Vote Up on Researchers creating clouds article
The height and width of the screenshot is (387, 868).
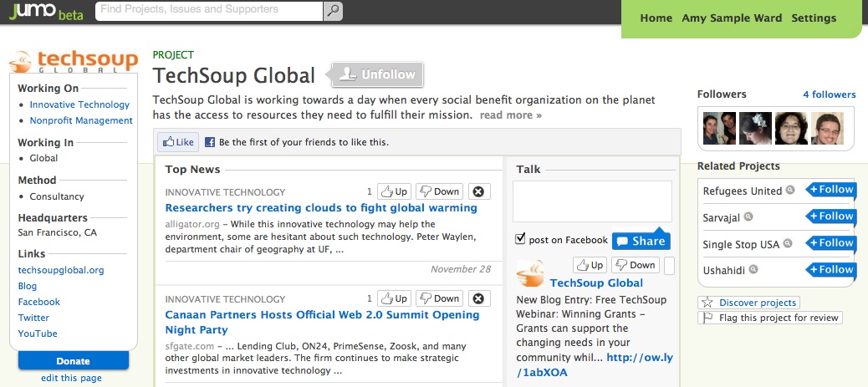point(394,191)
